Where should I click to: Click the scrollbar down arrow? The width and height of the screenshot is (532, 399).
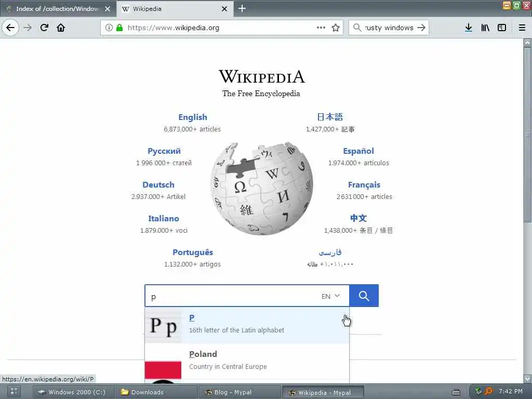(527, 378)
